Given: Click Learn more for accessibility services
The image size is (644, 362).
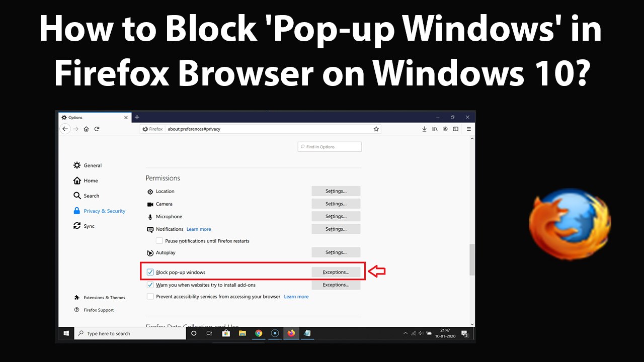Looking at the screenshot, I should (x=296, y=297).
